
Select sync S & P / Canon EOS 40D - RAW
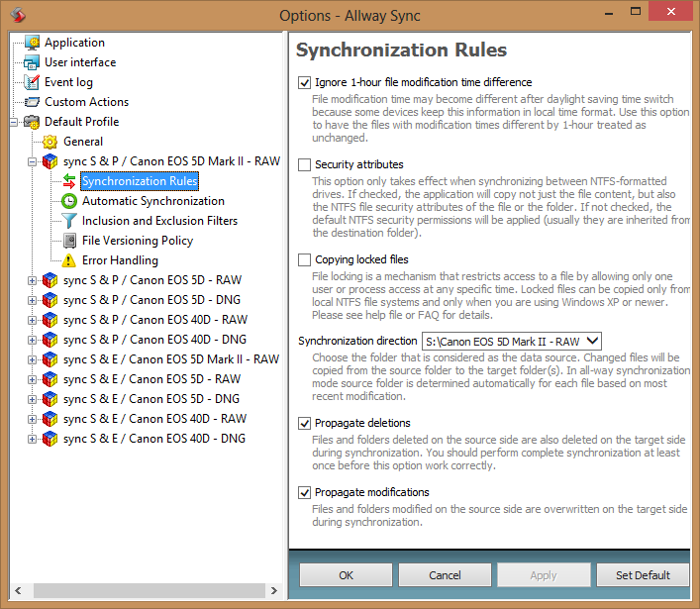pos(155,320)
